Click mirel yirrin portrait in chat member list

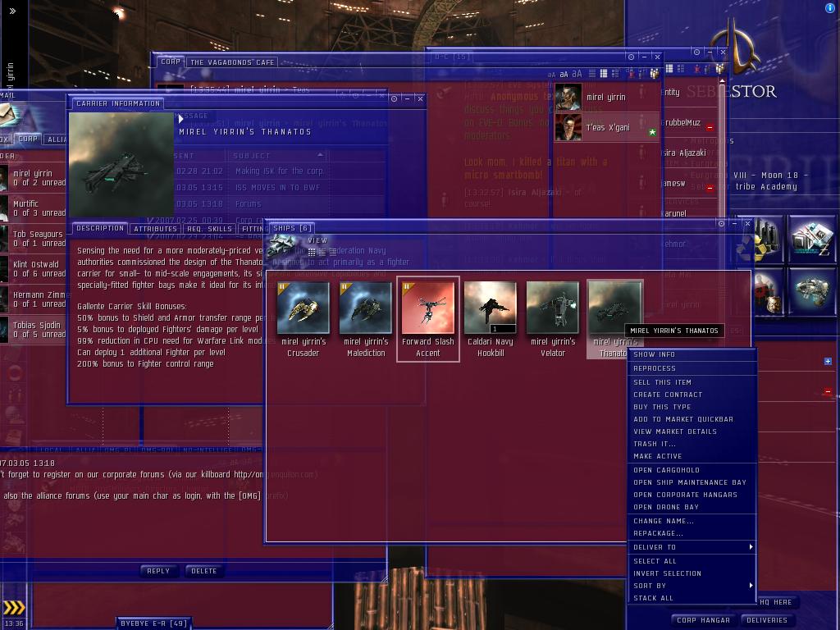tap(568, 97)
